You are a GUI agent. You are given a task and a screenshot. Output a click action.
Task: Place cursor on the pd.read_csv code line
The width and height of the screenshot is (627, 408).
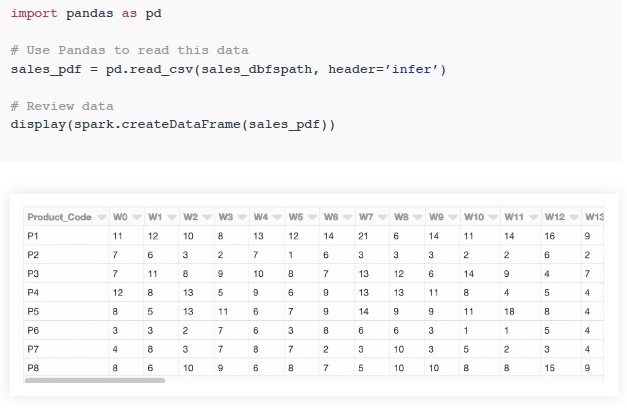tap(228, 70)
